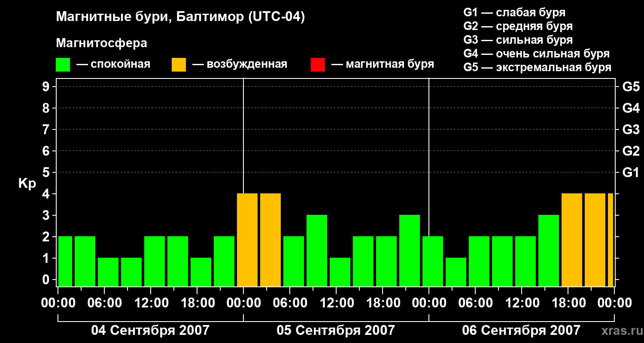644x343 pixels.
Task: Click the green 00:00–03:00 bar on 04 Сентября
Action: click(65, 261)
